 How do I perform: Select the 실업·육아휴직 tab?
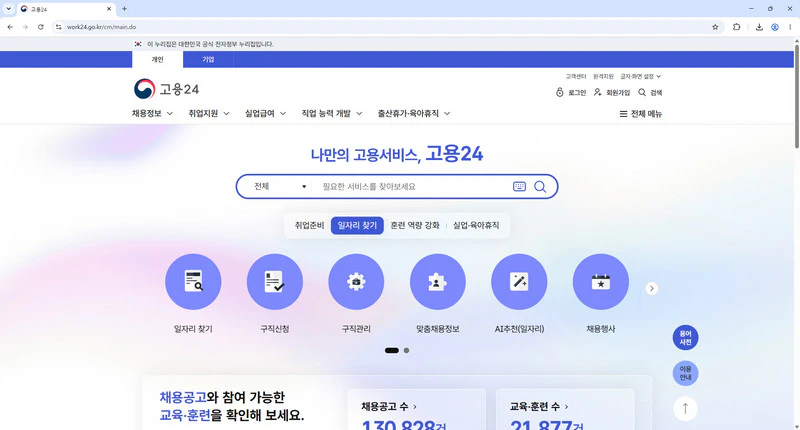pyautogui.click(x=476, y=225)
